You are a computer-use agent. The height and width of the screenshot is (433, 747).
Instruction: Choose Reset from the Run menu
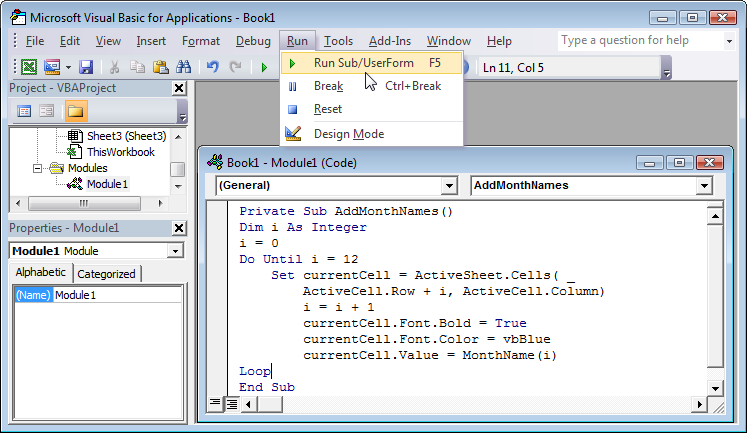[x=372, y=109]
